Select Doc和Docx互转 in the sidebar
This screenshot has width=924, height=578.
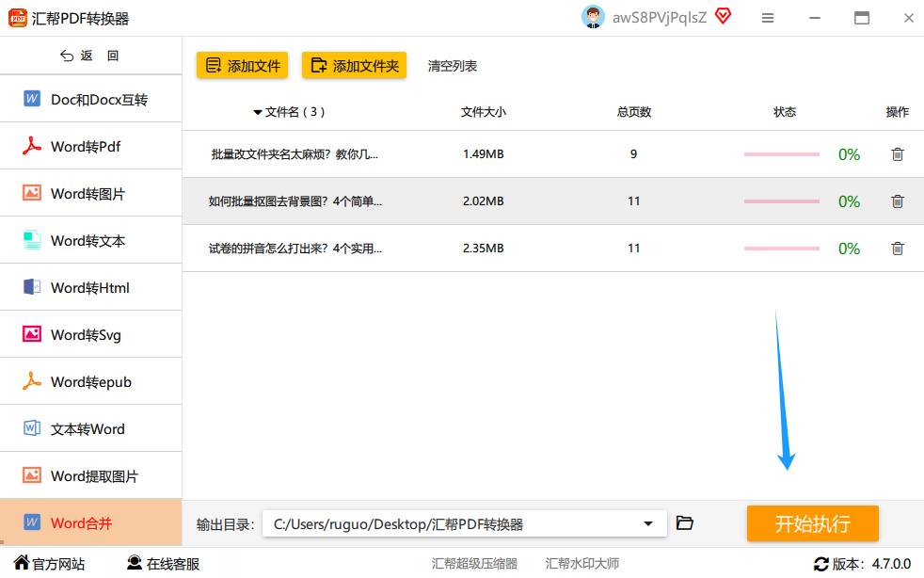(90, 99)
